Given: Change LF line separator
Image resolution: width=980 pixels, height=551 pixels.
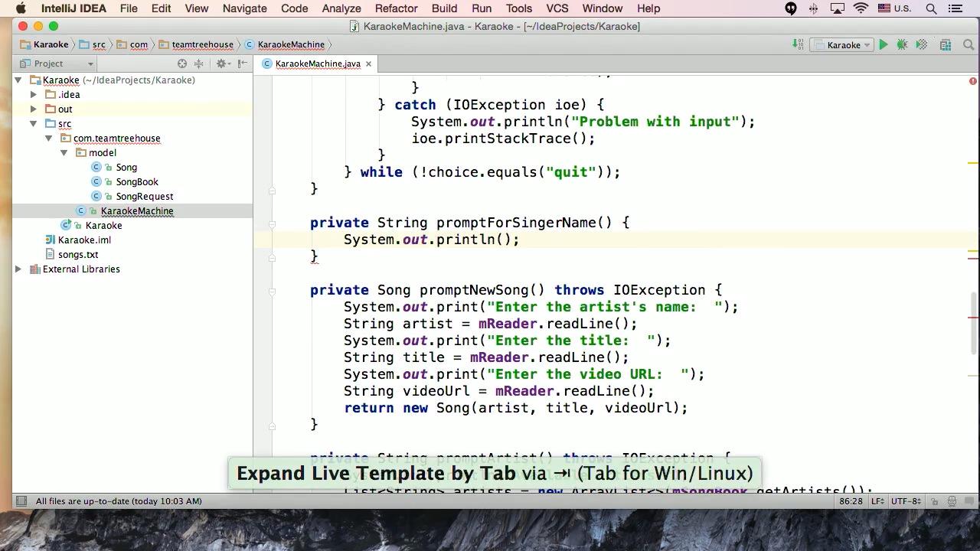Looking at the screenshot, I should tap(878, 501).
